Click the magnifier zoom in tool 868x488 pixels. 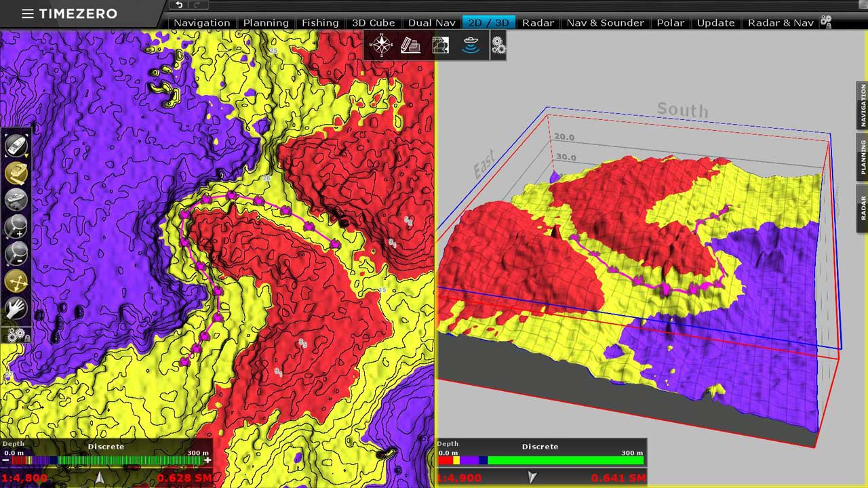coord(16,226)
